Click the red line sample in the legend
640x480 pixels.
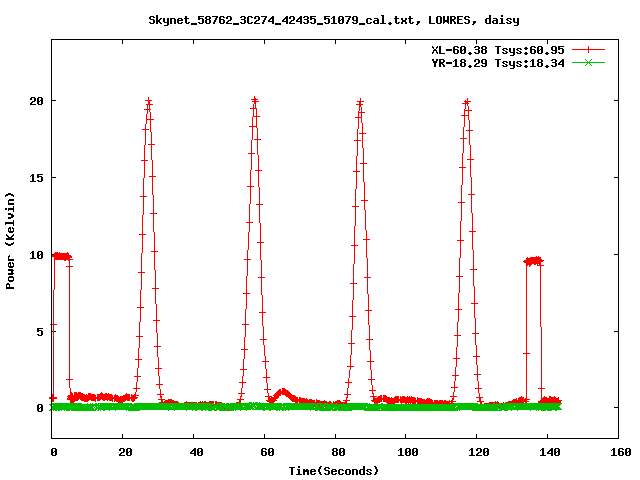tap(588, 50)
